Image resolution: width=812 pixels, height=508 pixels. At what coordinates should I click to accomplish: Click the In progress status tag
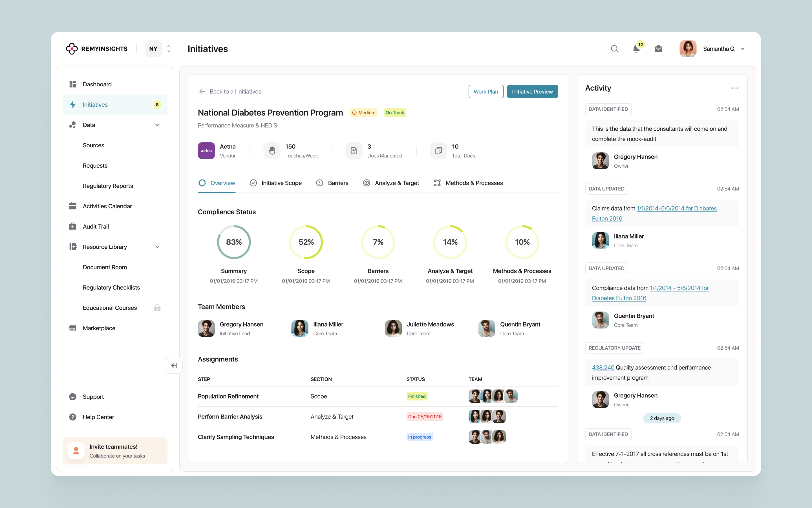(420, 437)
